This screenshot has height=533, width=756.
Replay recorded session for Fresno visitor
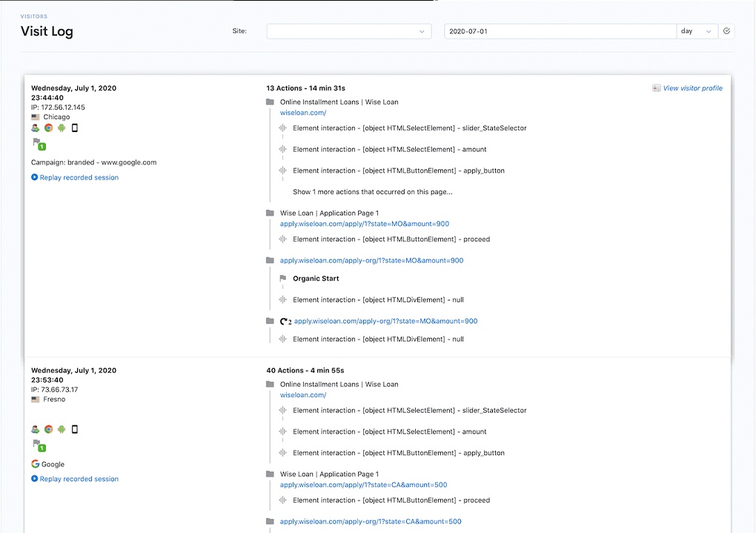click(x=79, y=479)
